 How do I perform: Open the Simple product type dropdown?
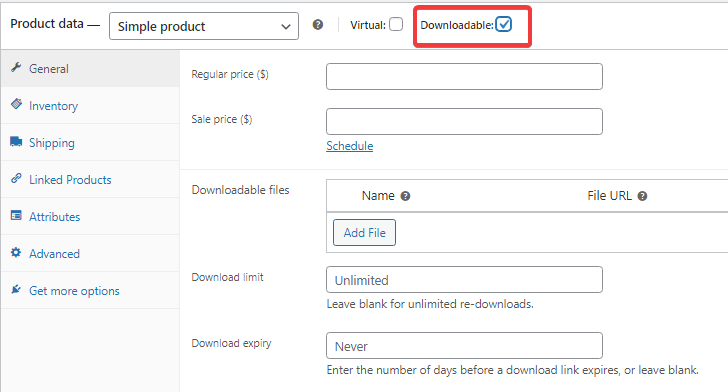pos(204,26)
